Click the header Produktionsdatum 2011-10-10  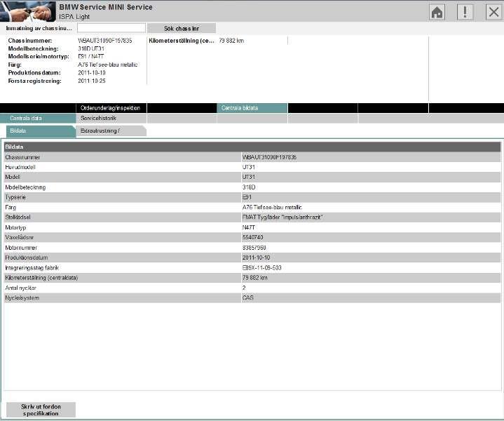[x=92, y=73]
